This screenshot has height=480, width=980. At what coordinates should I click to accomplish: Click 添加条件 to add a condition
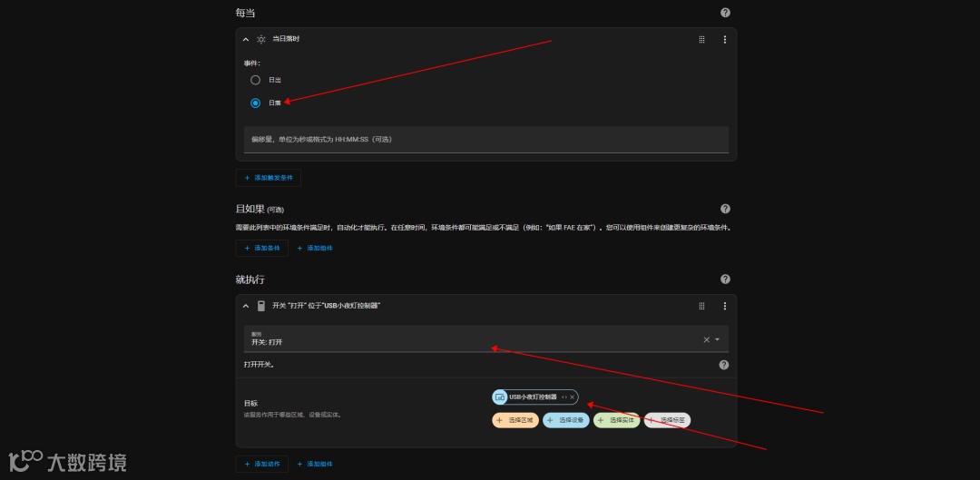click(x=262, y=248)
